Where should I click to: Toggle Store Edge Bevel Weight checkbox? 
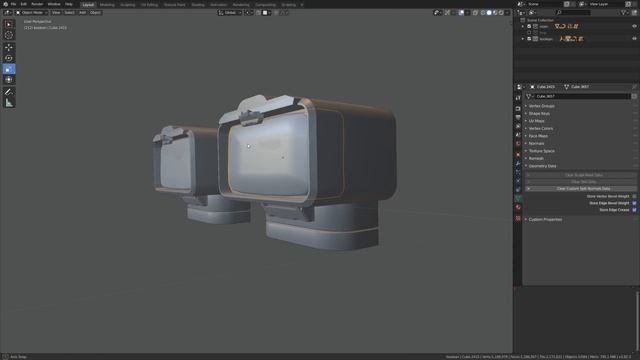[634, 203]
